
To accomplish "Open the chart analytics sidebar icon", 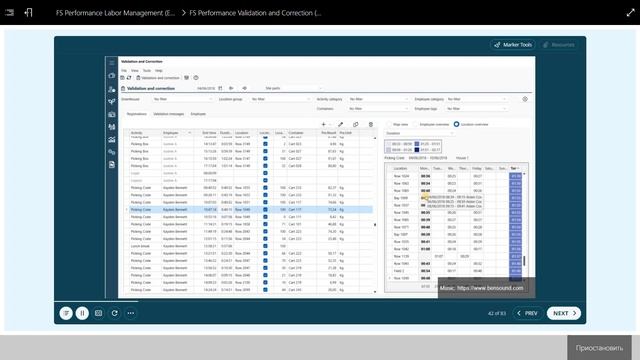I will (111, 140).
